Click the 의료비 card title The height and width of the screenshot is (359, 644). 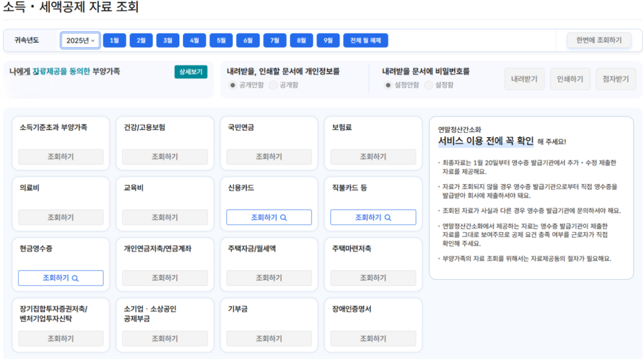pyautogui.click(x=30, y=188)
